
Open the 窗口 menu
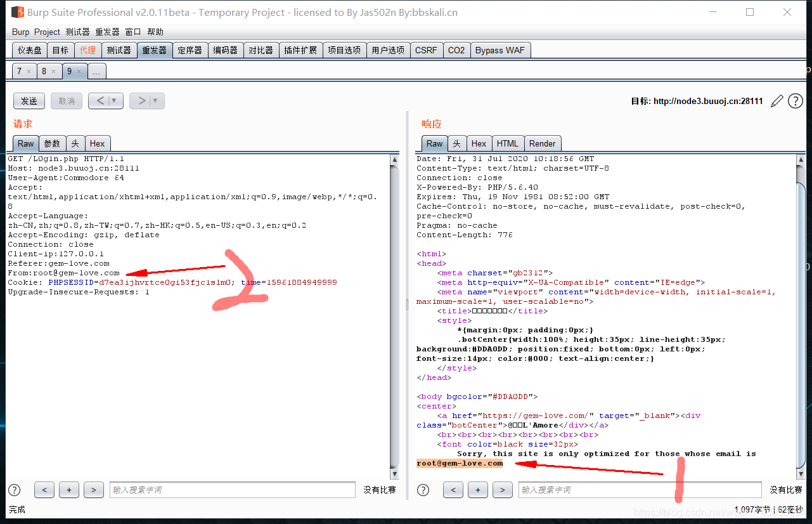(133, 32)
